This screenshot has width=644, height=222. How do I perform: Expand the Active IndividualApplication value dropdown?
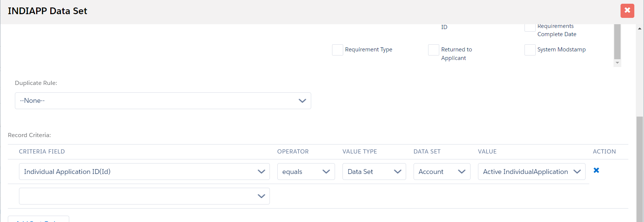pos(531,172)
